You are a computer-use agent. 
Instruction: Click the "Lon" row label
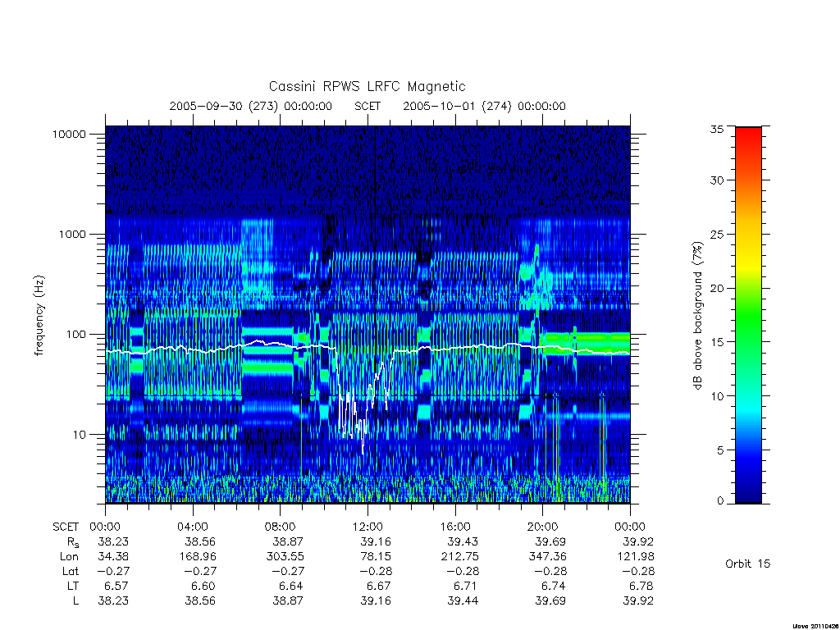(x=69, y=557)
